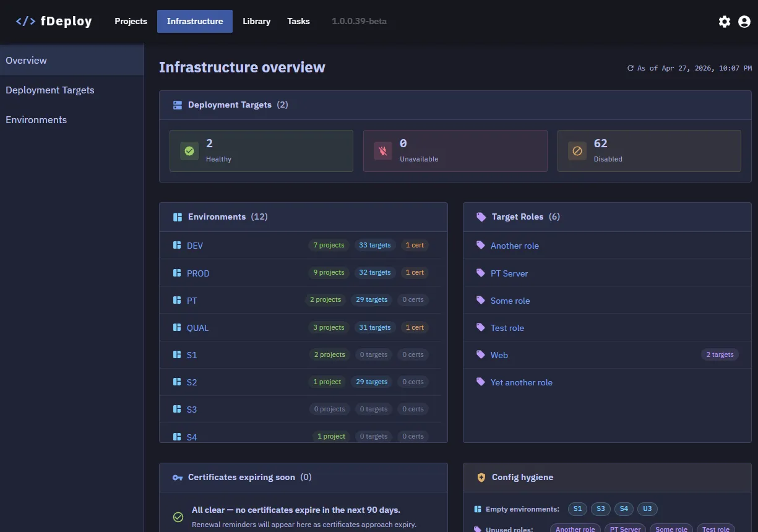
Task: Click the Environments panel header icon
Action: pyautogui.click(x=178, y=217)
